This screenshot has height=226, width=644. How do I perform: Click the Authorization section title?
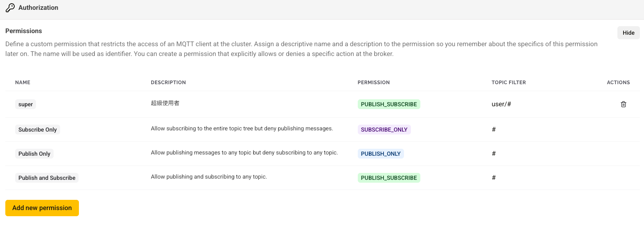[x=38, y=8]
